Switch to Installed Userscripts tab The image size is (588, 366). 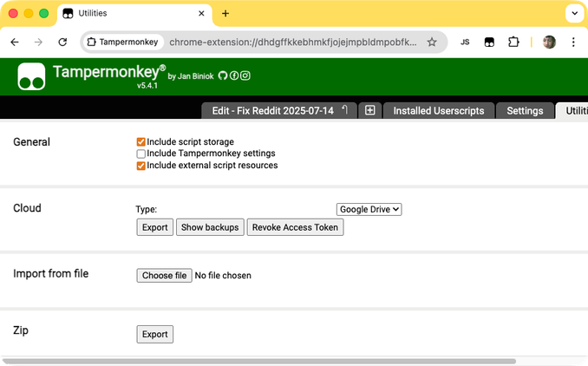pyautogui.click(x=438, y=111)
